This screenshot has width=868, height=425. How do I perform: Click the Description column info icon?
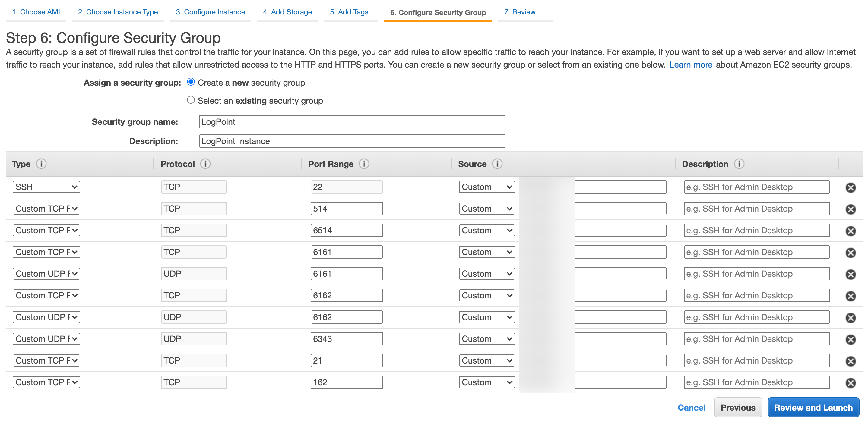[739, 164]
